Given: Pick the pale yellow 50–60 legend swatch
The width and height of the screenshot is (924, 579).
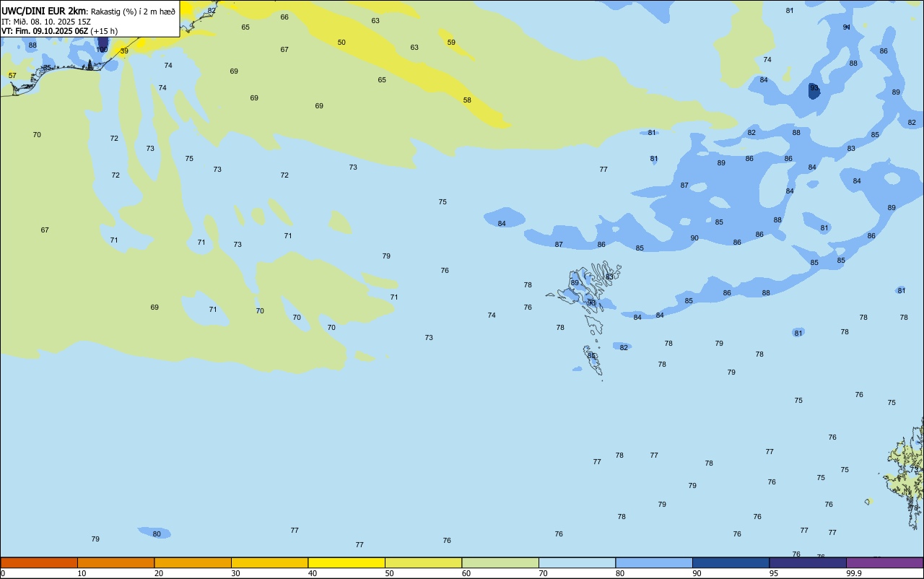Looking at the screenshot, I should click(423, 562).
